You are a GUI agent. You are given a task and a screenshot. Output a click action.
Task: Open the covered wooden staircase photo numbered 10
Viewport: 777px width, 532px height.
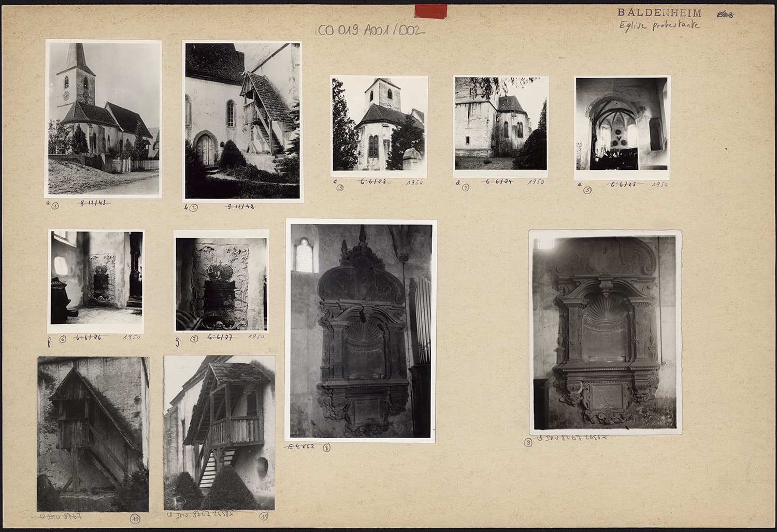pyautogui.click(x=93, y=434)
